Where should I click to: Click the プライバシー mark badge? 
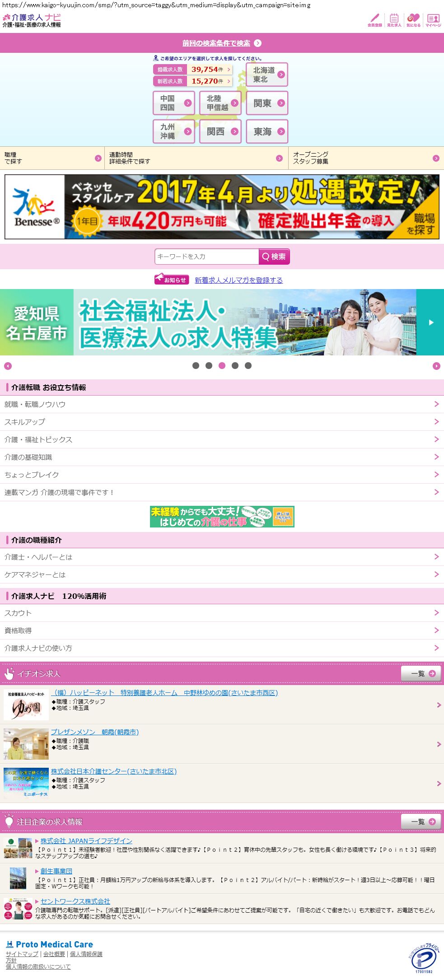pyautogui.click(x=424, y=958)
